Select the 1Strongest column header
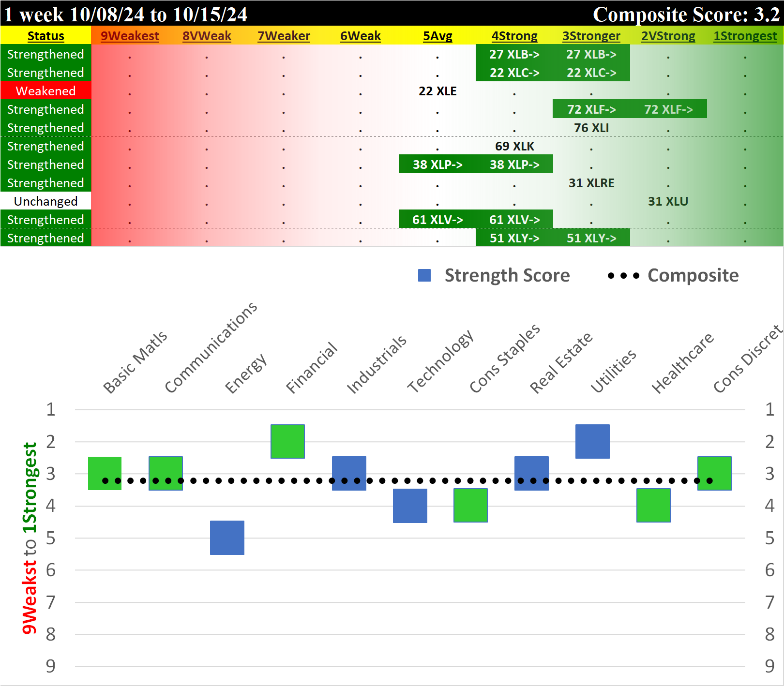Viewport: 784px width, 688px height. 745,36
